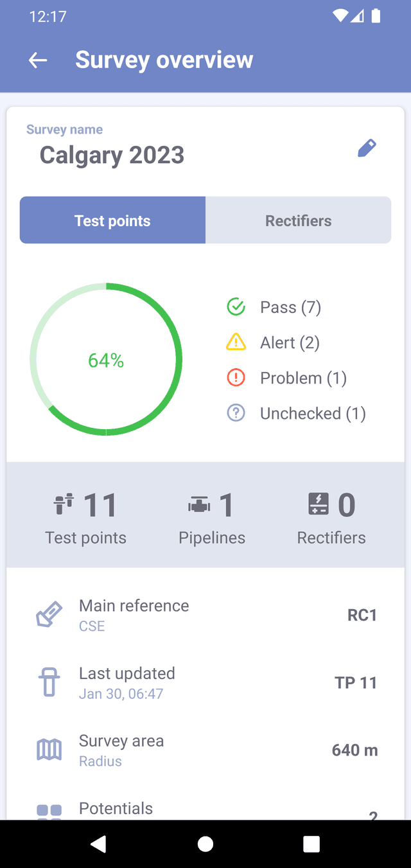Click the 64% circular progress ring

(106, 360)
